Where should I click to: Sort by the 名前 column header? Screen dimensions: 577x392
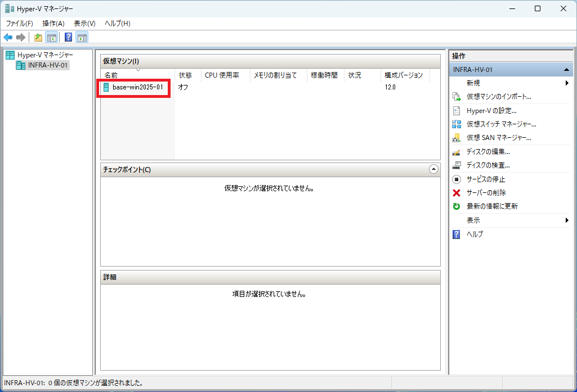click(137, 75)
